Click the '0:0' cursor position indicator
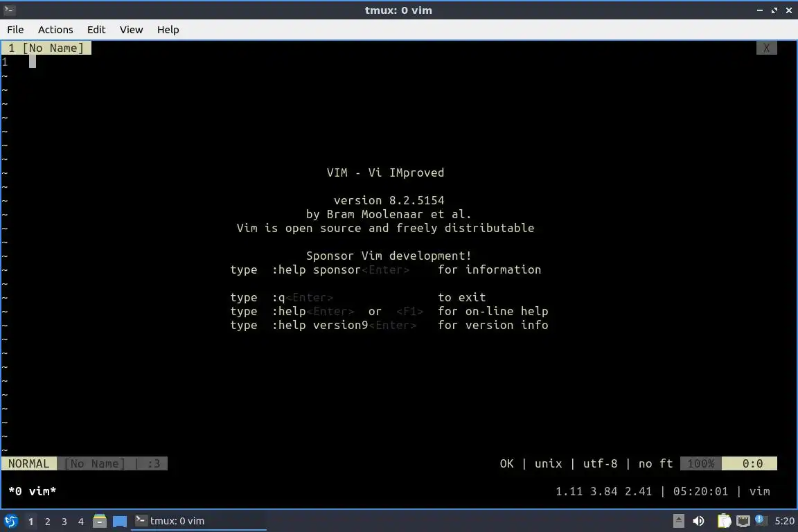 750,463
